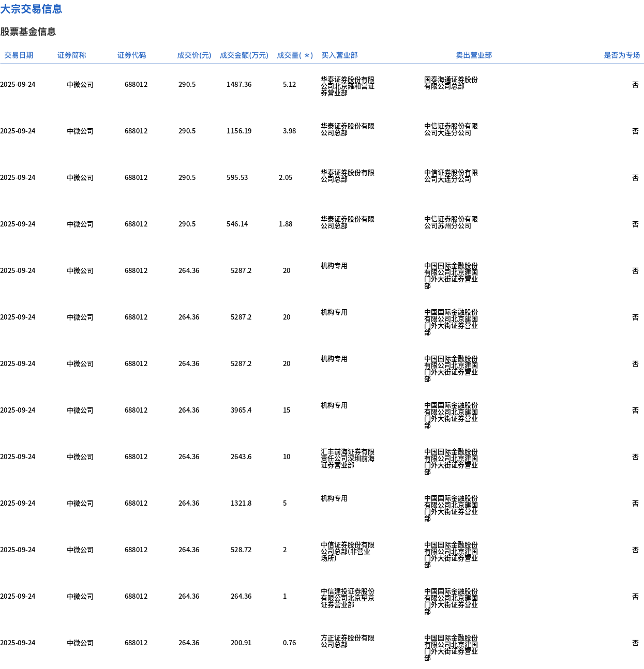Select the 595.53 amount cell

[x=237, y=177]
